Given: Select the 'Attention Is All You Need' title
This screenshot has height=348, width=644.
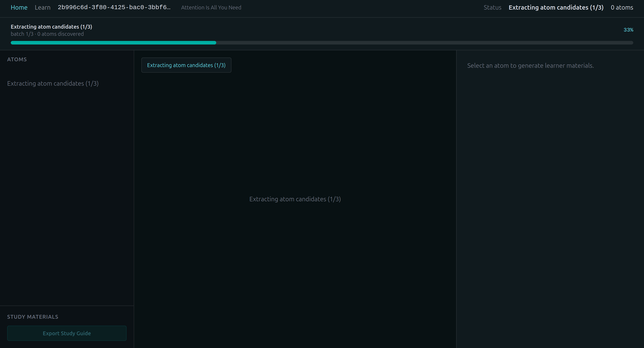Looking at the screenshot, I should 211,8.
